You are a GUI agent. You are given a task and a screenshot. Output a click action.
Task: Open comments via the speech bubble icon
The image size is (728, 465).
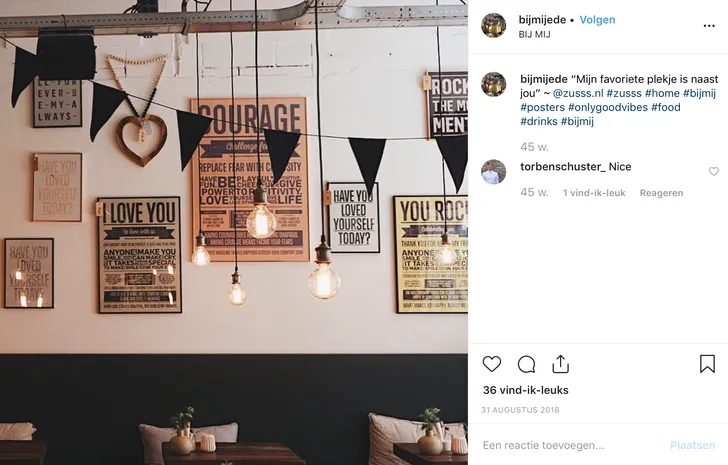point(526,365)
